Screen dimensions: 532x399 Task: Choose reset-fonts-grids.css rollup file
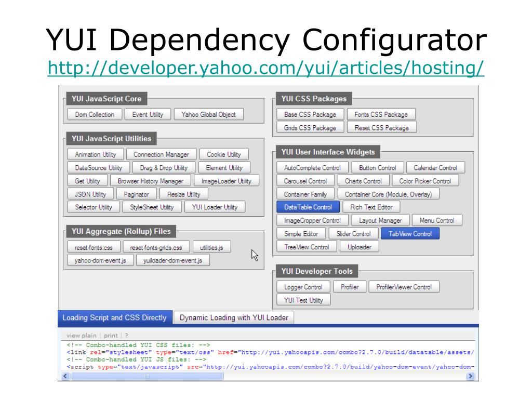[156, 247]
